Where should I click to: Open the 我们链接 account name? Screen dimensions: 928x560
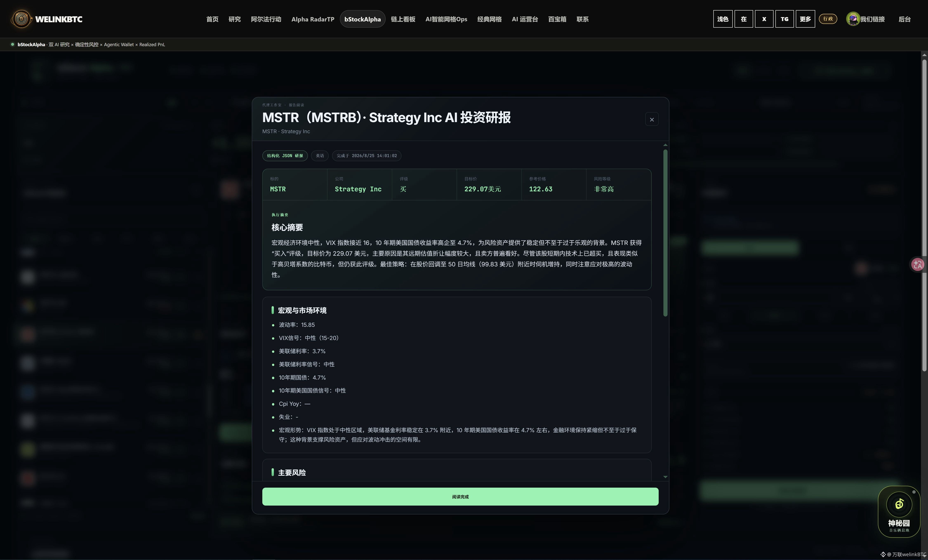click(872, 19)
